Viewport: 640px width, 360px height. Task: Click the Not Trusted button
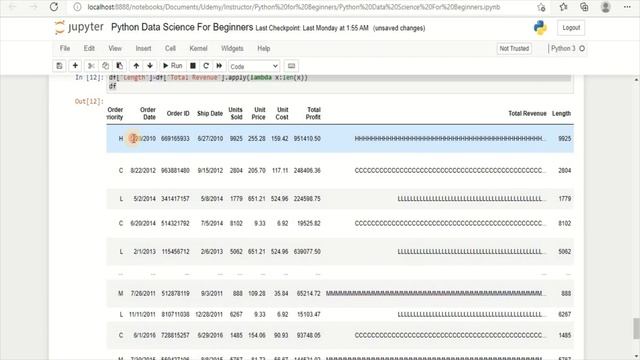[x=514, y=49]
